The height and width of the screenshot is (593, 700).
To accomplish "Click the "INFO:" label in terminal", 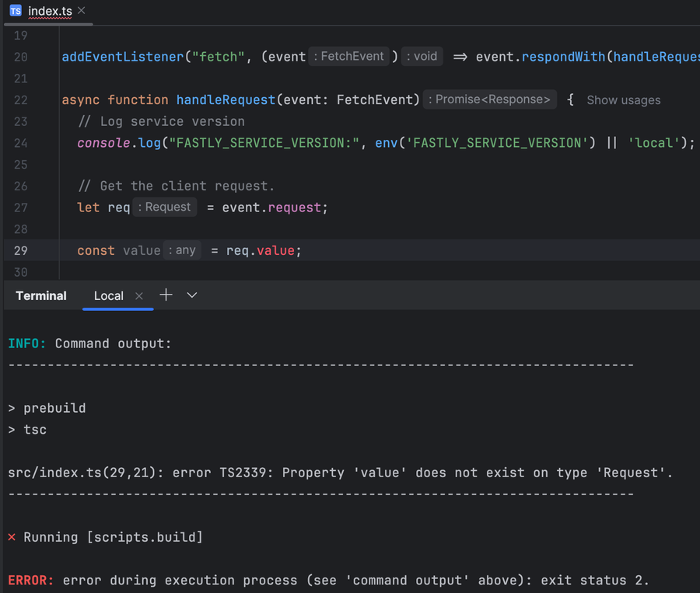I will (27, 344).
